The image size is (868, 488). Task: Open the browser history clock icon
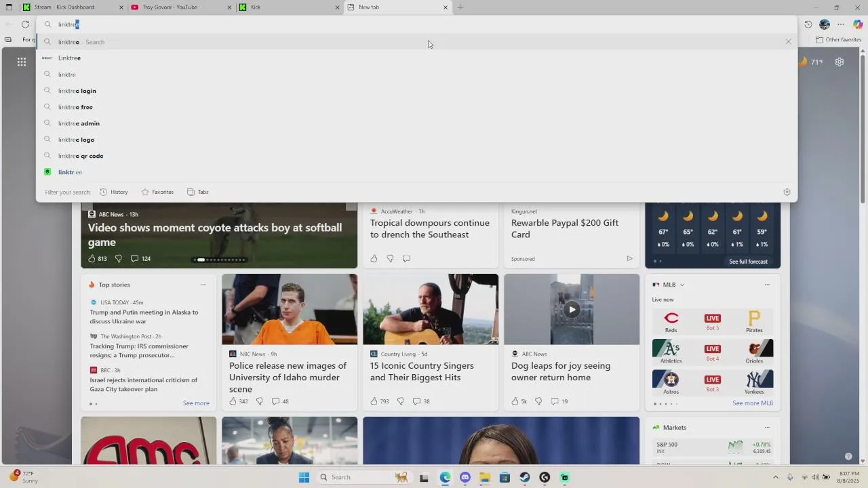pos(808,24)
